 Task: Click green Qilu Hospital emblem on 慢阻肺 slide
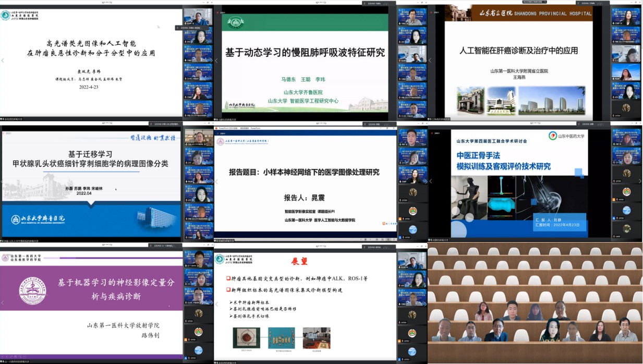tap(235, 22)
